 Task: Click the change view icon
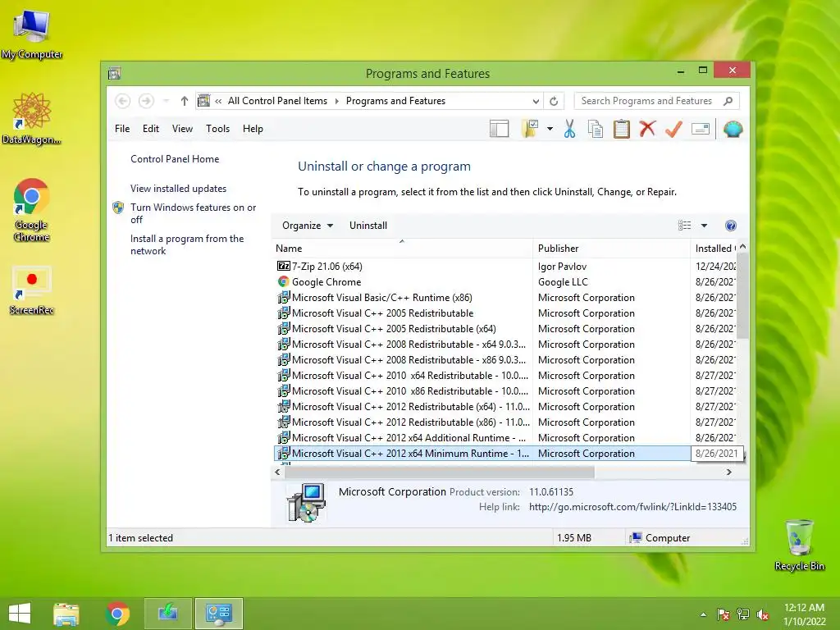684,226
